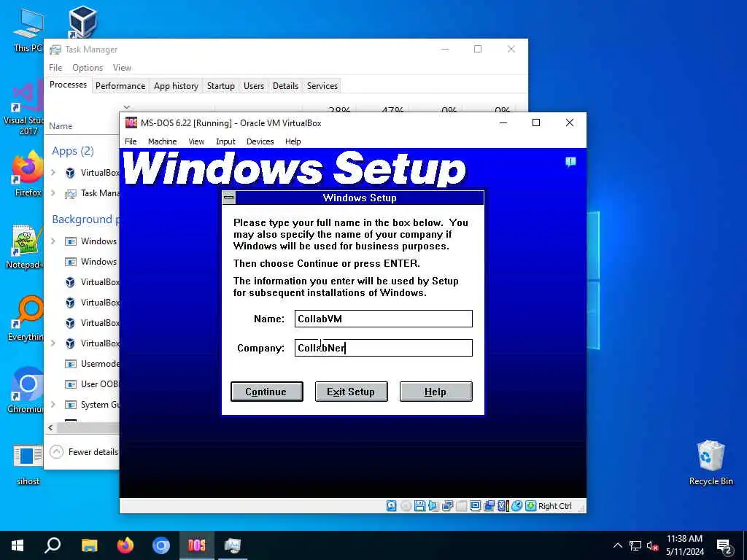The image size is (747, 560).
Task: Click the Name input field containing CollabVM
Action: (x=384, y=319)
